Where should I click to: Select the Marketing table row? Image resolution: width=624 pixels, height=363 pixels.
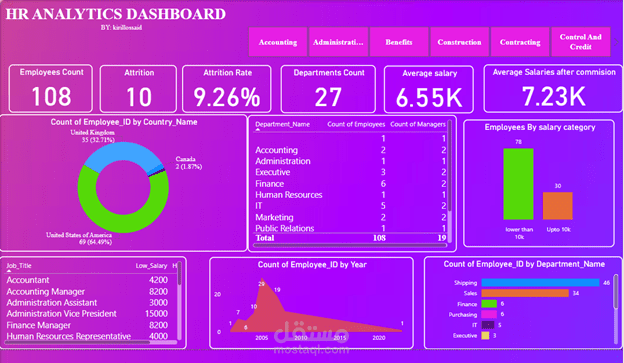pos(350,217)
